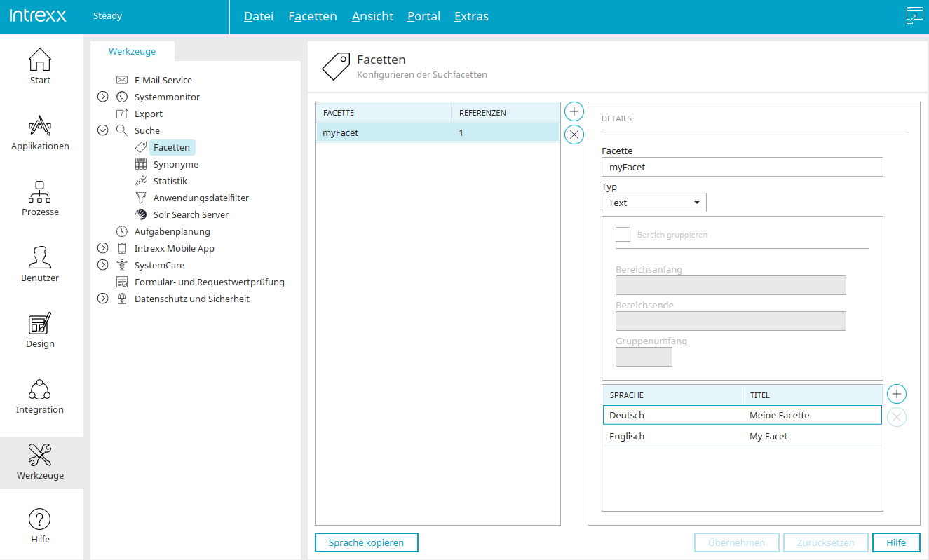The image size is (929, 560).
Task: Expand Datenschutz und Sicherheit node
Action: coord(102,299)
